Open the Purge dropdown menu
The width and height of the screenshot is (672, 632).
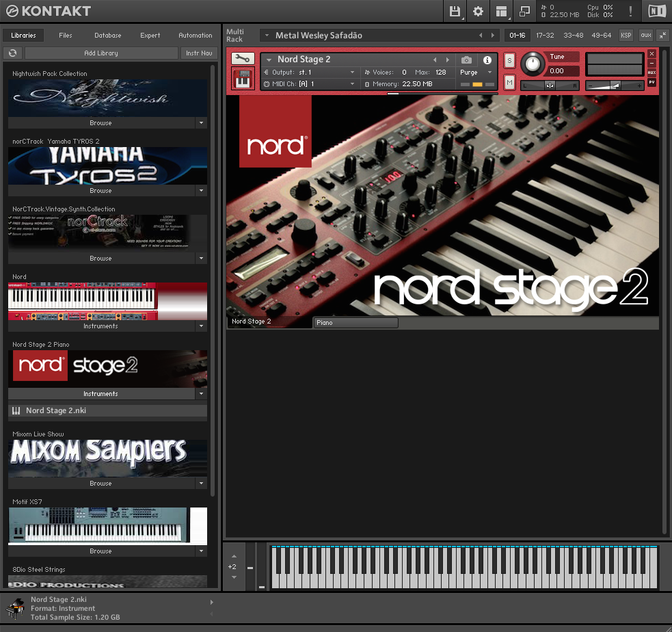[x=489, y=72]
